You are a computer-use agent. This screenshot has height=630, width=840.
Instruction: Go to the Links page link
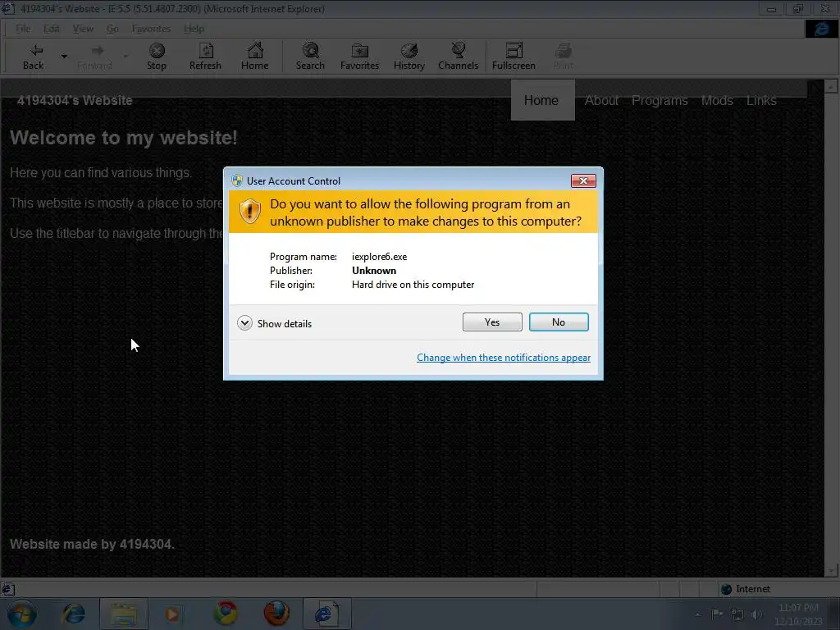click(761, 100)
